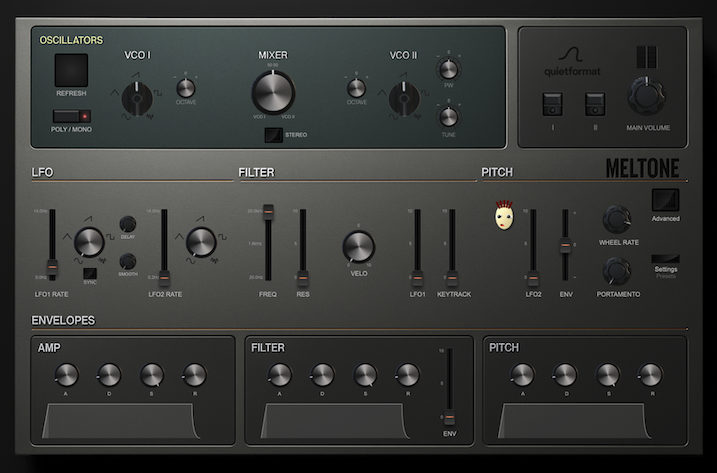Select noise waveform icon below VCO I
The height and width of the screenshot is (473, 717).
[x=150, y=117]
